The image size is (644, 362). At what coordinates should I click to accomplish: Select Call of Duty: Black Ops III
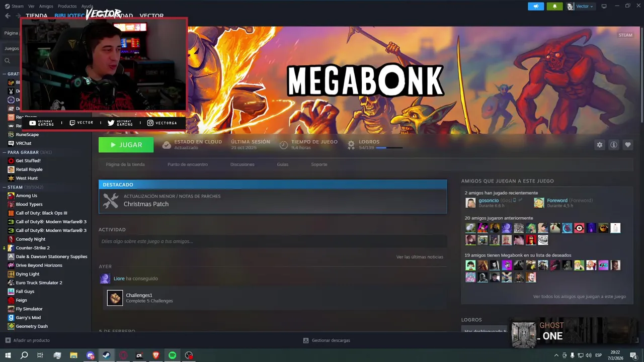[x=41, y=213]
